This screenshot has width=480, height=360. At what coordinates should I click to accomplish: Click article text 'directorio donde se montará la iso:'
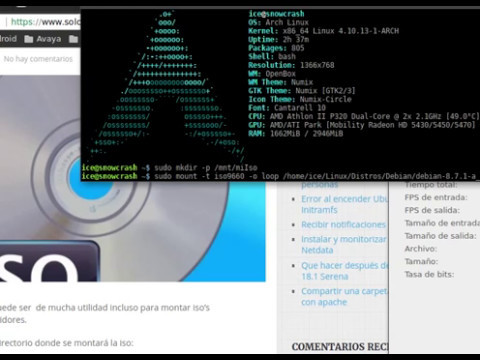coord(67,343)
